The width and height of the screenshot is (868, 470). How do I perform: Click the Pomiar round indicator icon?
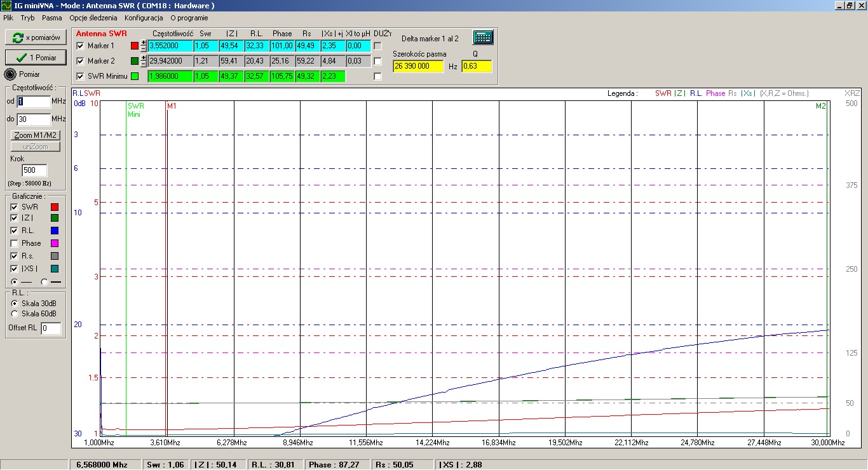10,74
